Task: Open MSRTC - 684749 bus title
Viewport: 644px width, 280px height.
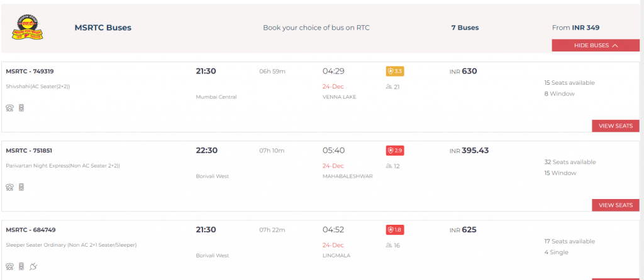Action: (x=30, y=230)
